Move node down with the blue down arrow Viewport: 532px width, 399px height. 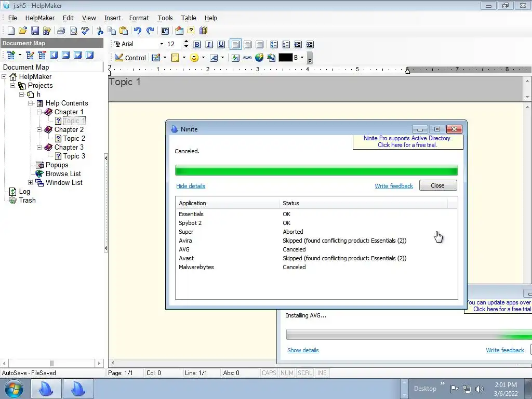pyautogui.click(x=78, y=55)
